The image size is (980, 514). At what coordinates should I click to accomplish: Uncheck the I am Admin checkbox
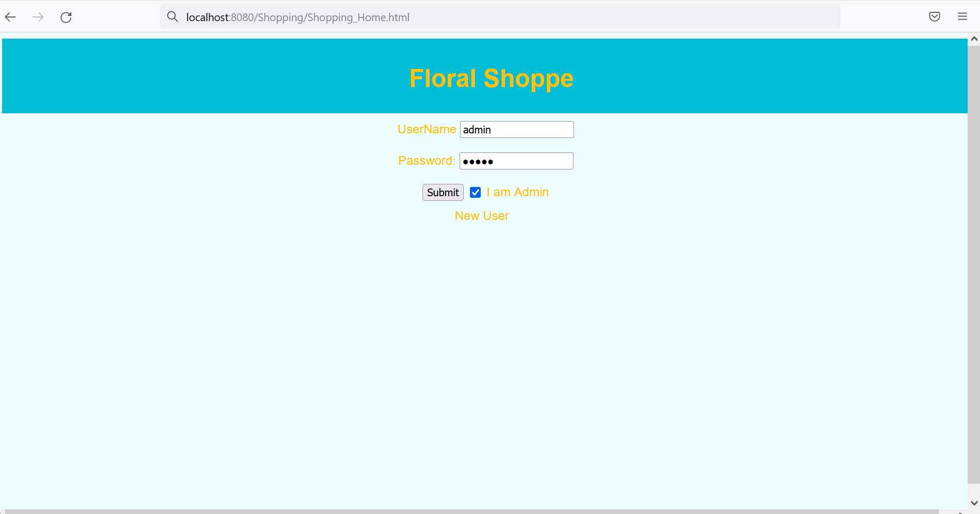475,192
